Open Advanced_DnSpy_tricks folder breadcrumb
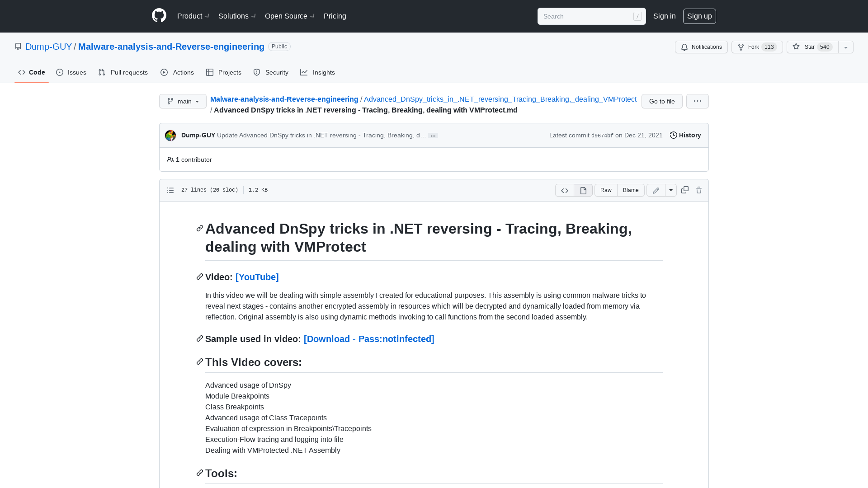The height and width of the screenshot is (488, 868). (x=500, y=99)
